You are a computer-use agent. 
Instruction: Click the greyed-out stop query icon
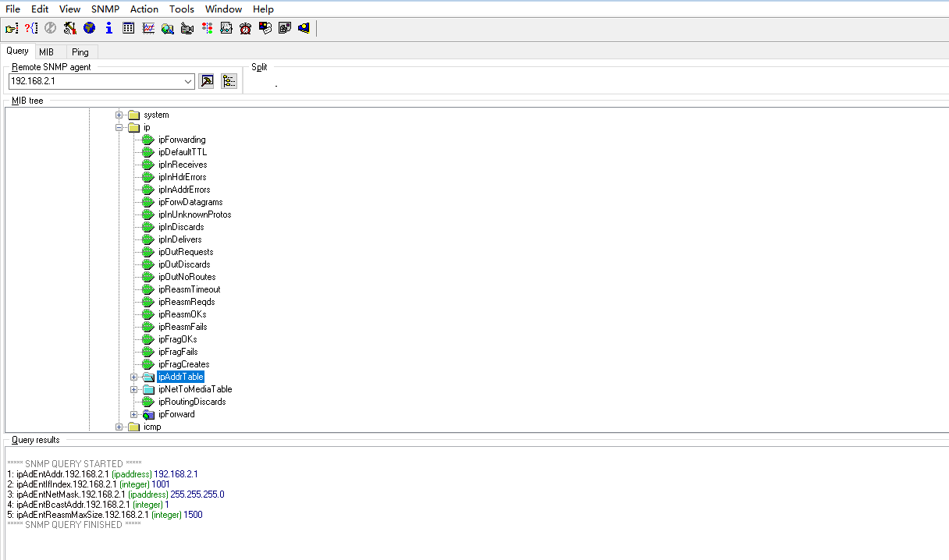click(51, 28)
